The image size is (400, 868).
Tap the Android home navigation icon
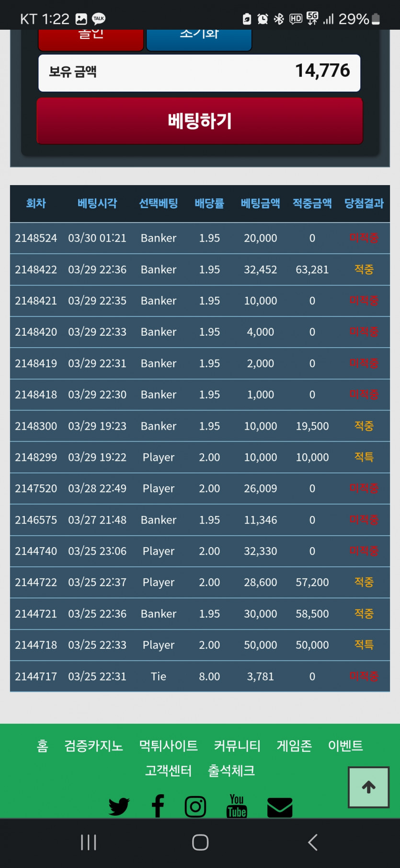coord(200,842)
